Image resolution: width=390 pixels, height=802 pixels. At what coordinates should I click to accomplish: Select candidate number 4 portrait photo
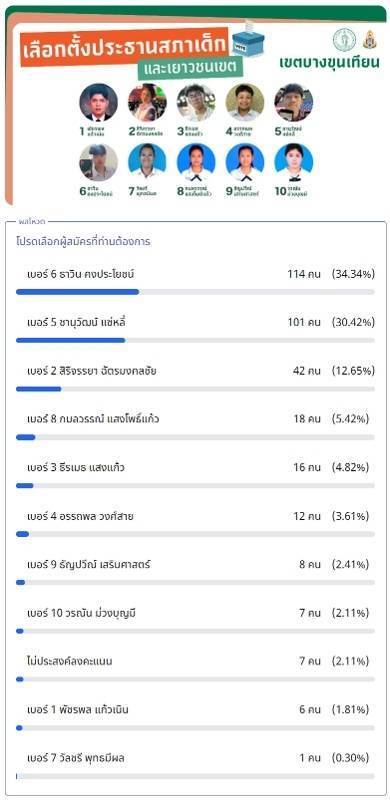pyautogui.click(x=245, y=102)
